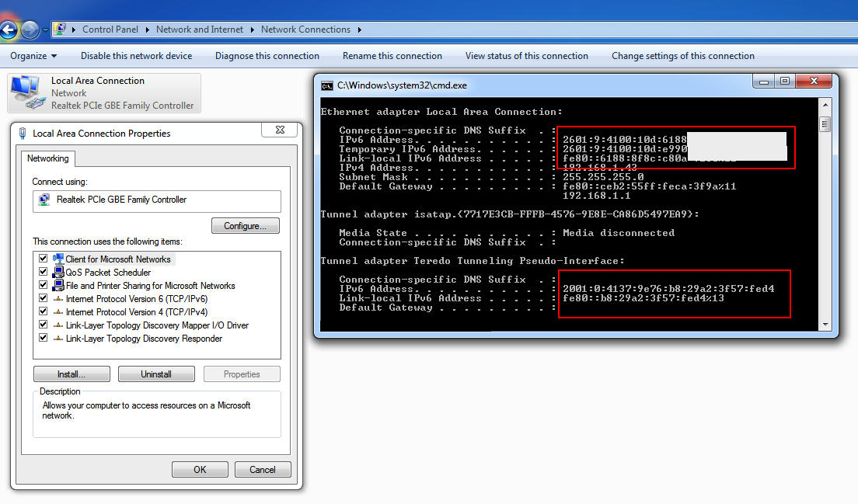Viewport: 858px width, 504px height.
Task: Click the Uninstall button
Action: point(156,374)
